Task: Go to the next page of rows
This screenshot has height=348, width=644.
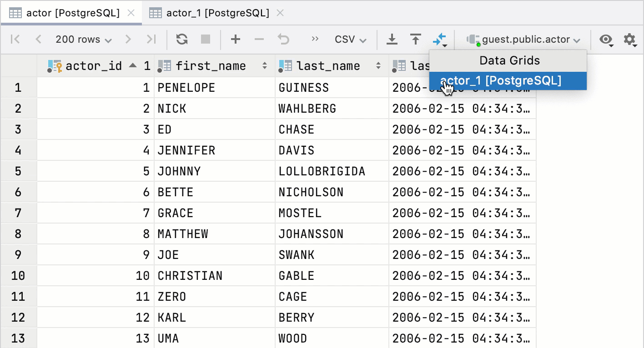Action: (x=128, y=40)
